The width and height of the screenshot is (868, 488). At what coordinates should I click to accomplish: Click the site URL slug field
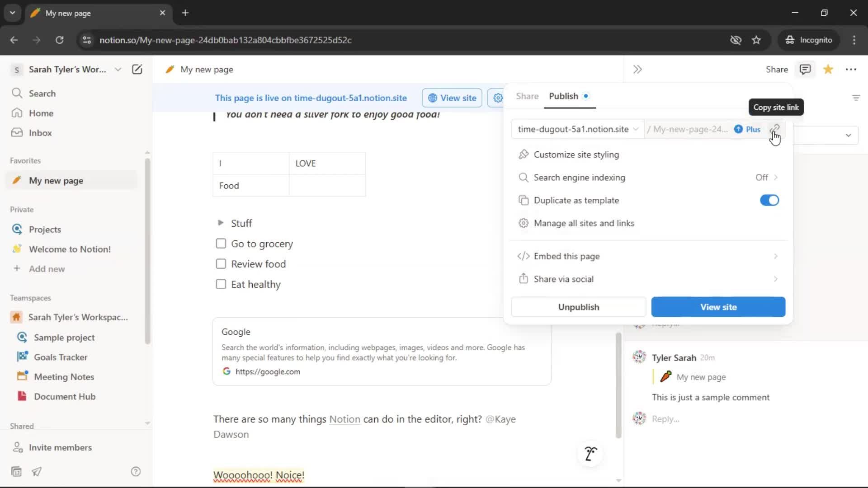point(687,129)
